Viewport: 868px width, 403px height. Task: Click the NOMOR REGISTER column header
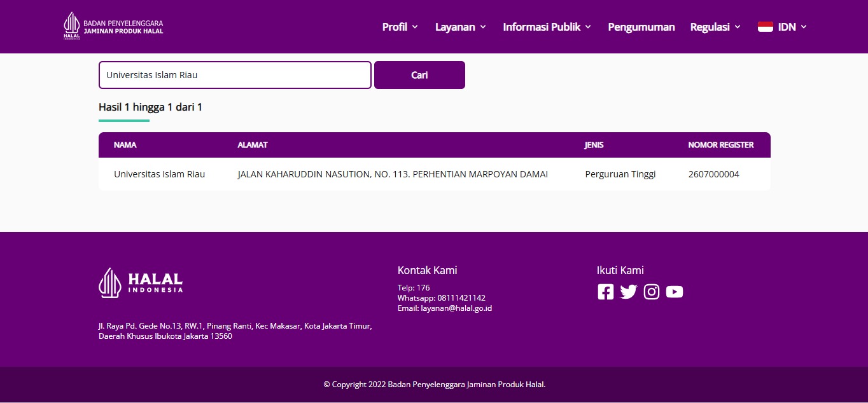point(721,145)
